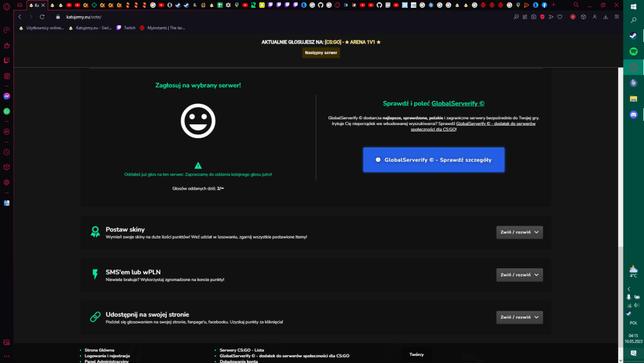
Task: Open the 'Myinstants' bookmark
Action: (x=163, y=28)
